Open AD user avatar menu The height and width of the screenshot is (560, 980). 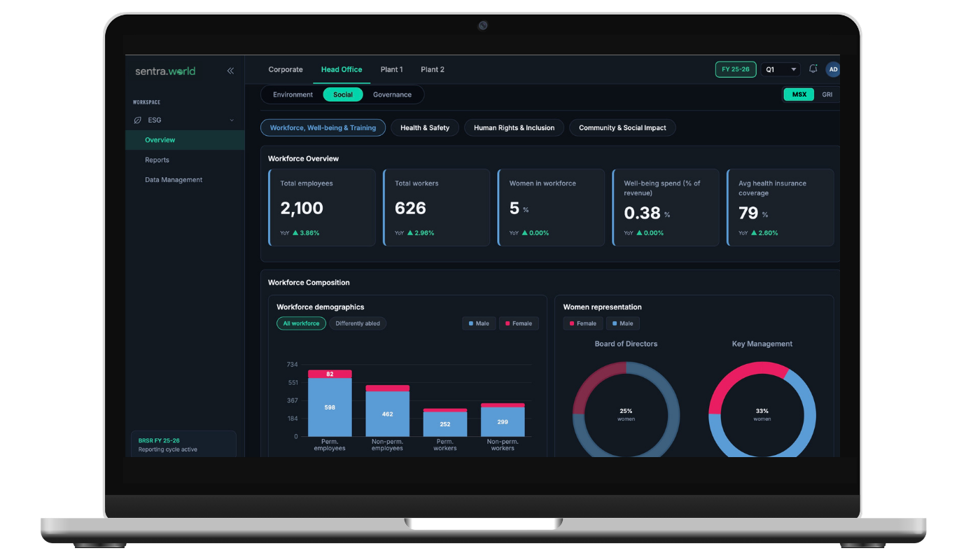(x=832, y=69)
